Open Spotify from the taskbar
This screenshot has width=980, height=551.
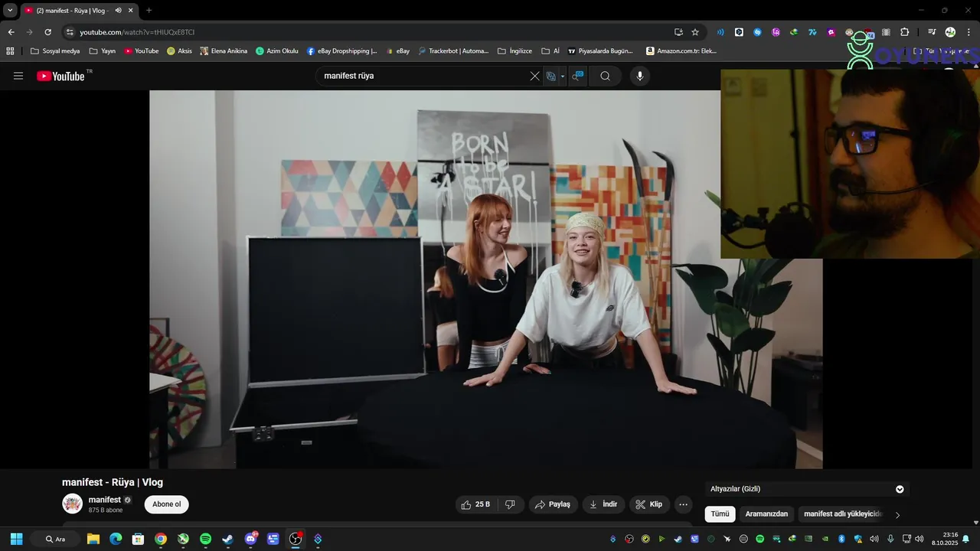point(205,539)
